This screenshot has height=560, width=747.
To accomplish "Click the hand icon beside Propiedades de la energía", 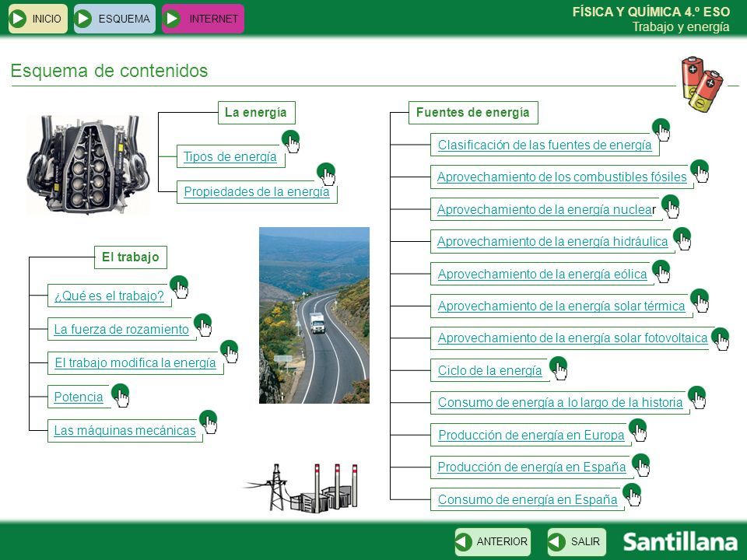I will pos(326,173).
